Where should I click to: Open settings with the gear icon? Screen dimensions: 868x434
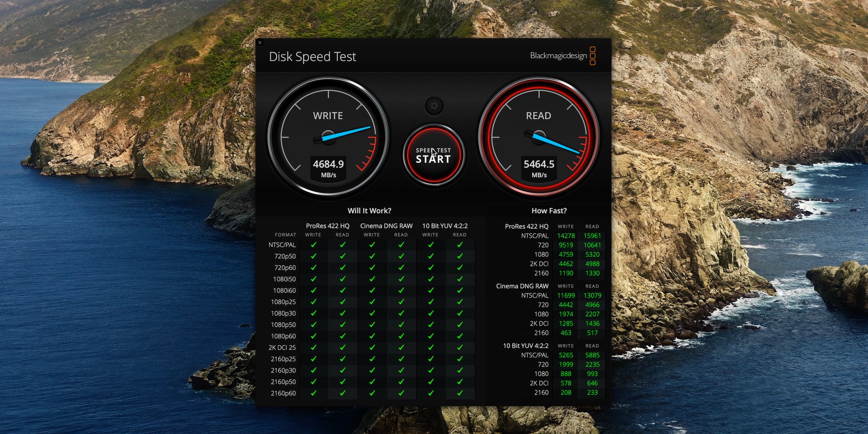[434, 106]
